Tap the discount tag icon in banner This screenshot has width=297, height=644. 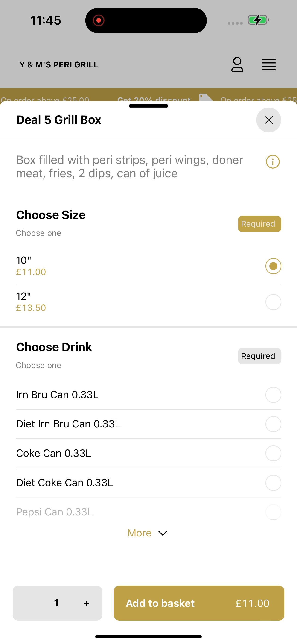point(206,97)
